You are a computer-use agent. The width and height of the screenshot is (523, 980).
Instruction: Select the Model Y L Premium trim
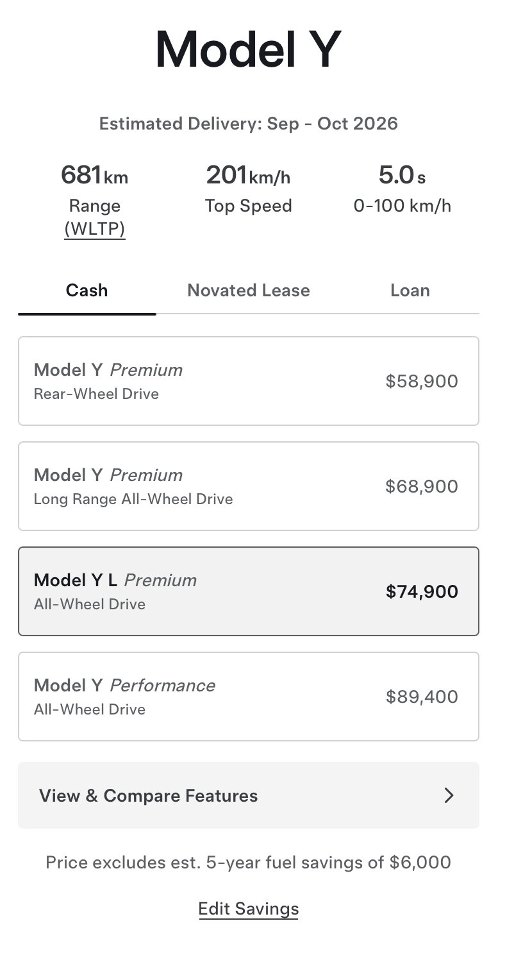coord(249,591)
